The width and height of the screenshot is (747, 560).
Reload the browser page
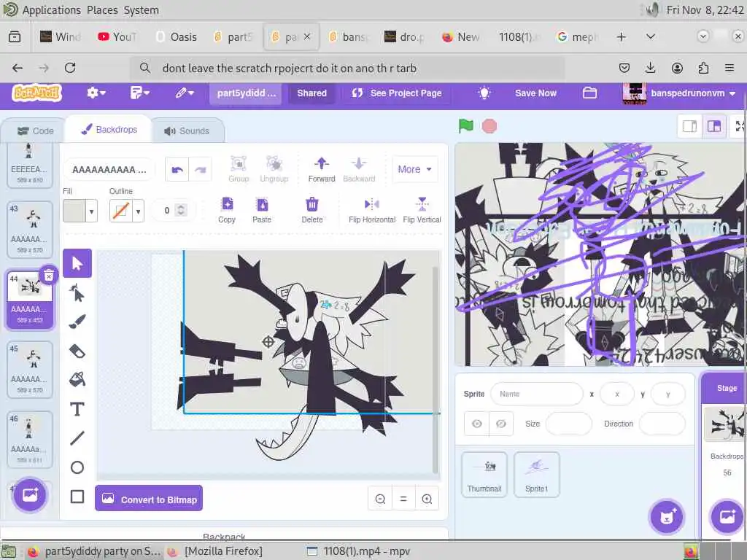pos(70,68)
